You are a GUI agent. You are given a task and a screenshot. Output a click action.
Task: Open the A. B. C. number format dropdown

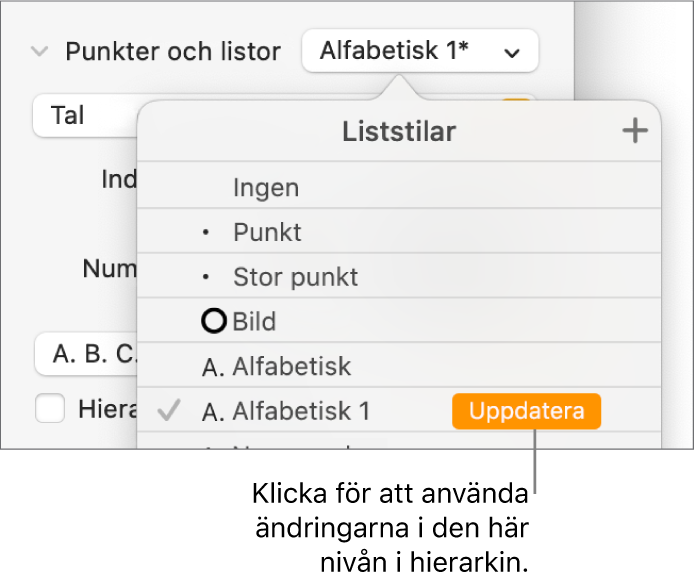(86, 354)
